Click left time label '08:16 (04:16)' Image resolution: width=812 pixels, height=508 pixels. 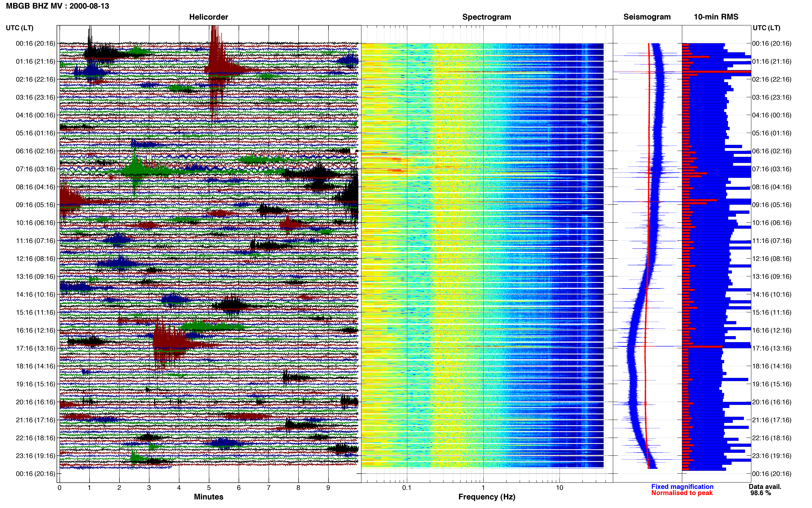36,187
